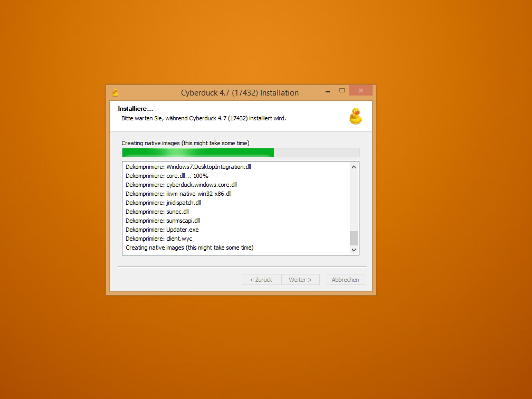Click the window title Cyberduck 4.7 Installation
This screenshot has width=532, height=399.
click(240, 93)
